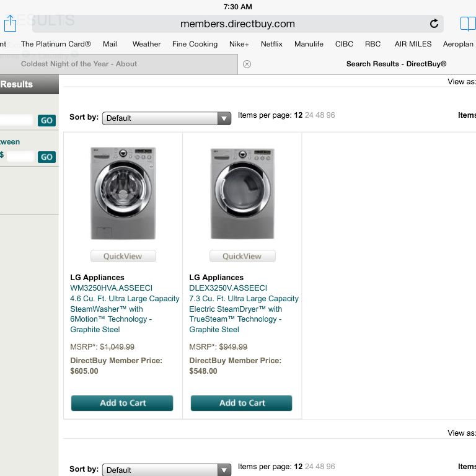The image size is (476, 476).
Task: Select Search Results - DirectBuy tab
Action: (396, 64)
